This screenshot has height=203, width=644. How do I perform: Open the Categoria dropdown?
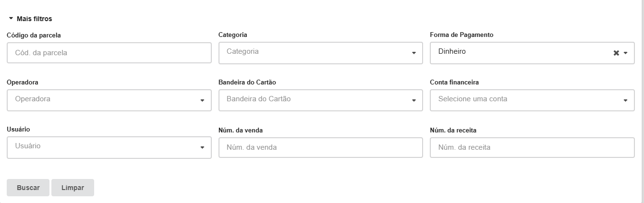(320, 53)
